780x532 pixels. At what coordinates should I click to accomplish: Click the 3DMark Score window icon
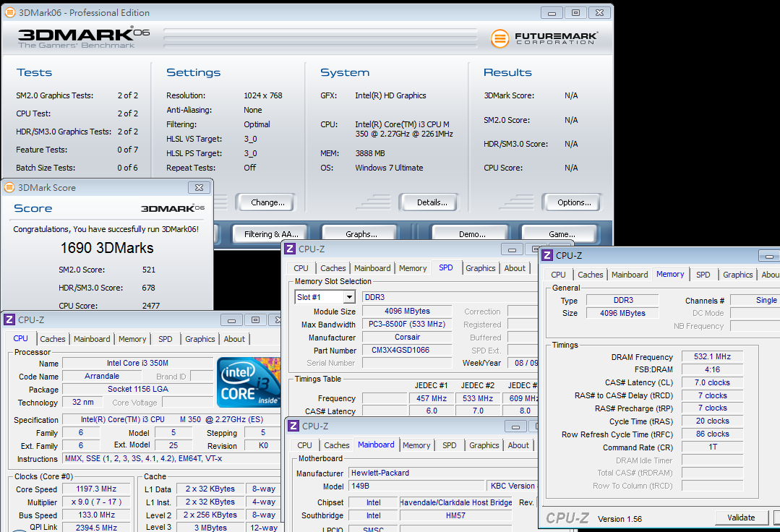click(9, 187)
